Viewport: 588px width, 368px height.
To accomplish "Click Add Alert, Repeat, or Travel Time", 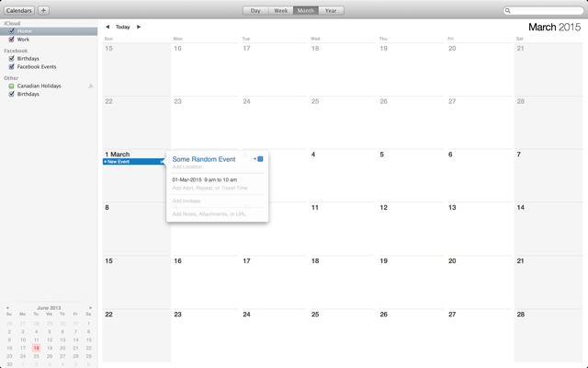I will pyautogui.click(x=210, y=188).
